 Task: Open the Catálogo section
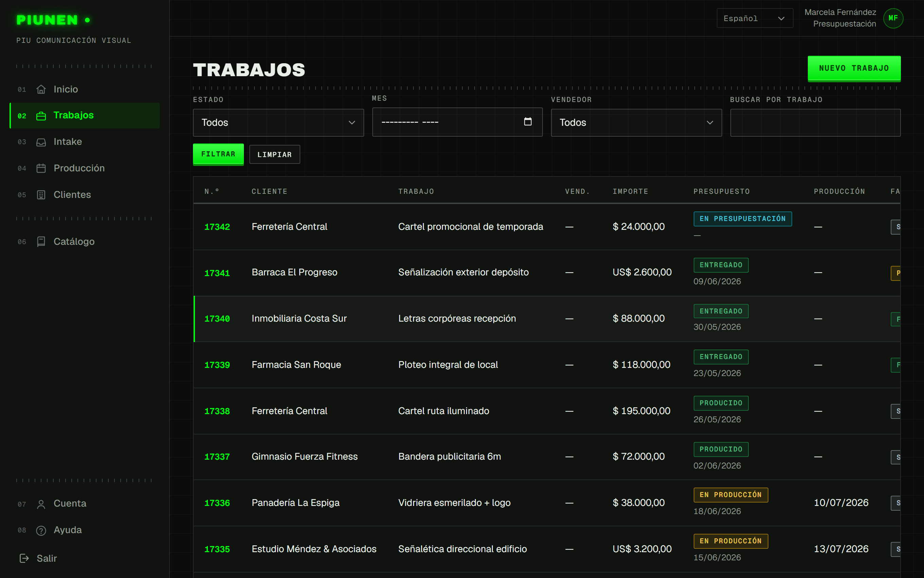tap(85, 242)
